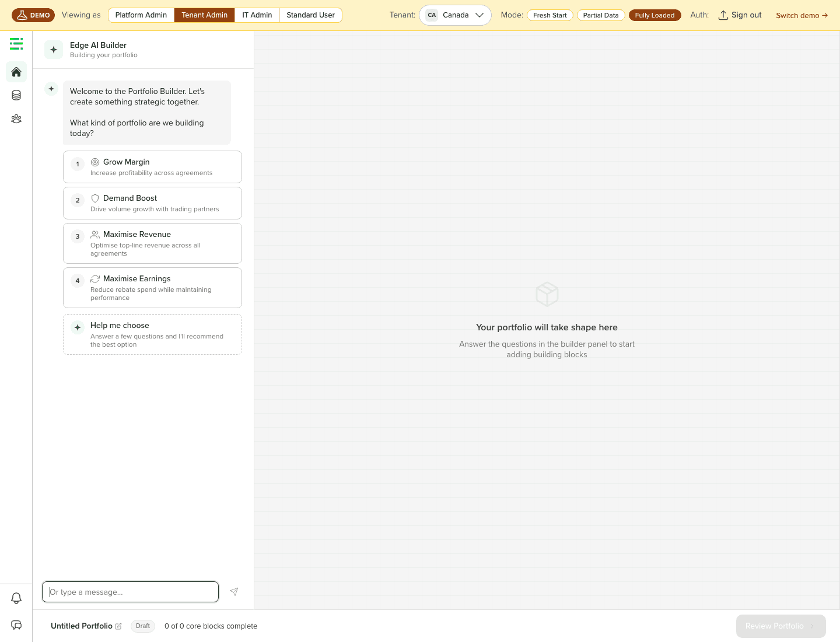The height and width of the screenshot is (642, 840).
Task: Click '0 of 0 core blocks complete' text
Action: [x=211, y=626]
